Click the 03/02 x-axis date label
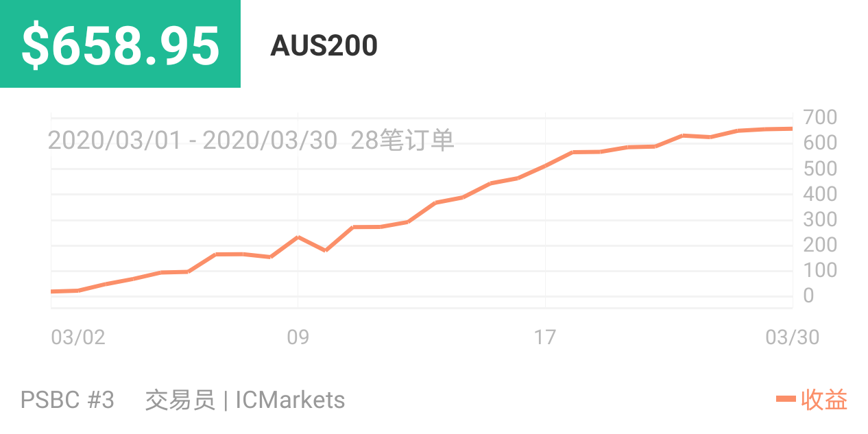 pos(78,337)
